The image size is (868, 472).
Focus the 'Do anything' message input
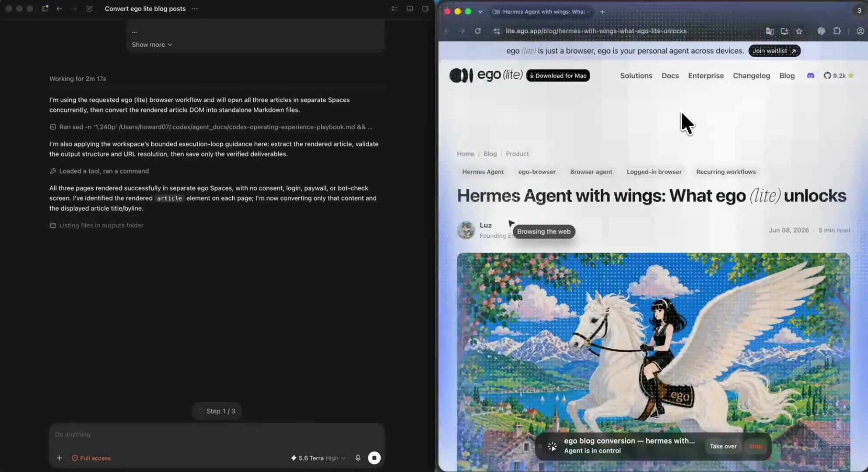[x=217, y=434]
